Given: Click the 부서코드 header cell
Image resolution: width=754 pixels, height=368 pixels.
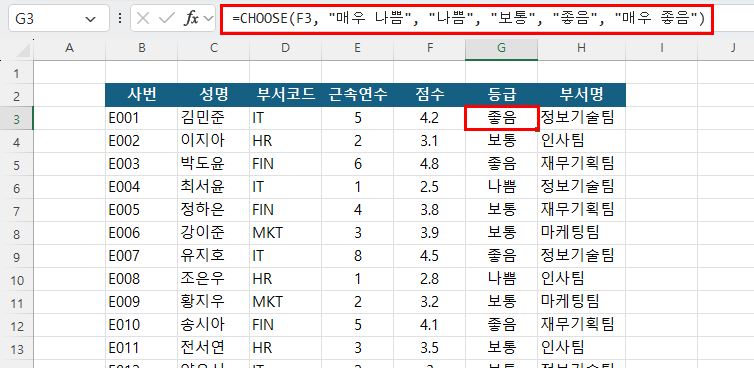Looking at the screenshot, I should tap(286, 95).
